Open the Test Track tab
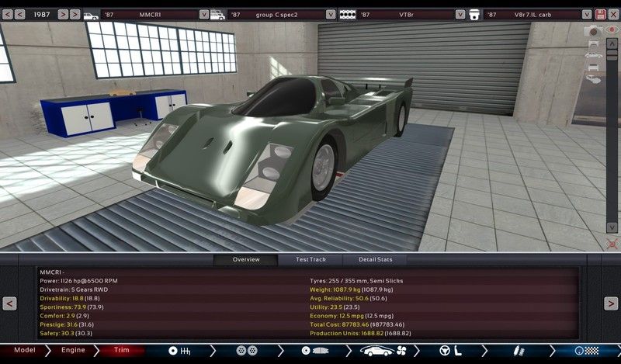 click(310, 259)
